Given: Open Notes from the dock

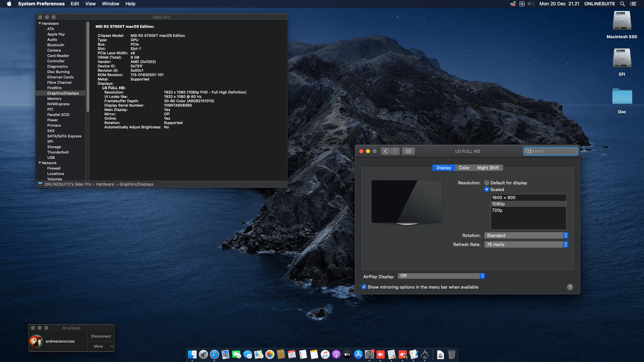Looking at the screenshot, I should (314, 354).
